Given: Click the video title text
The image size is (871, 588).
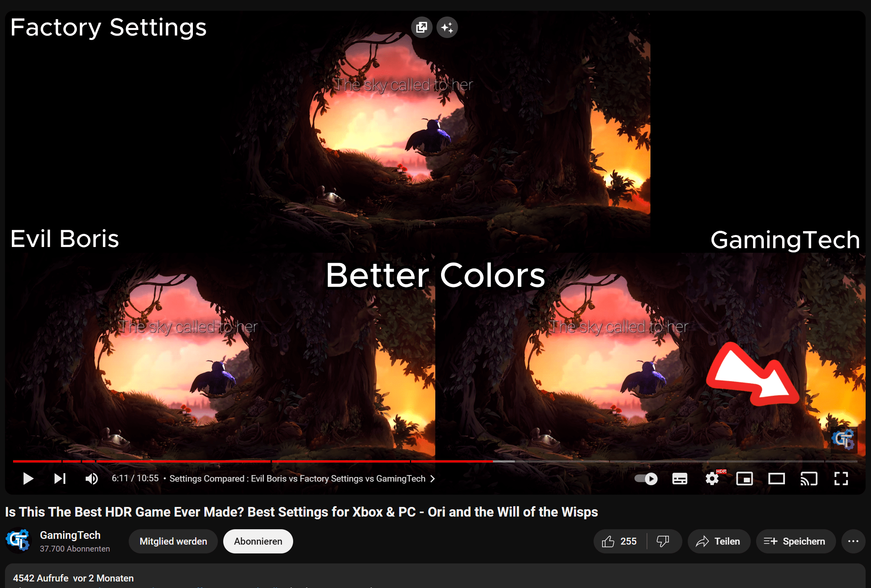Looking at the screenshot, I should [301, 512].
